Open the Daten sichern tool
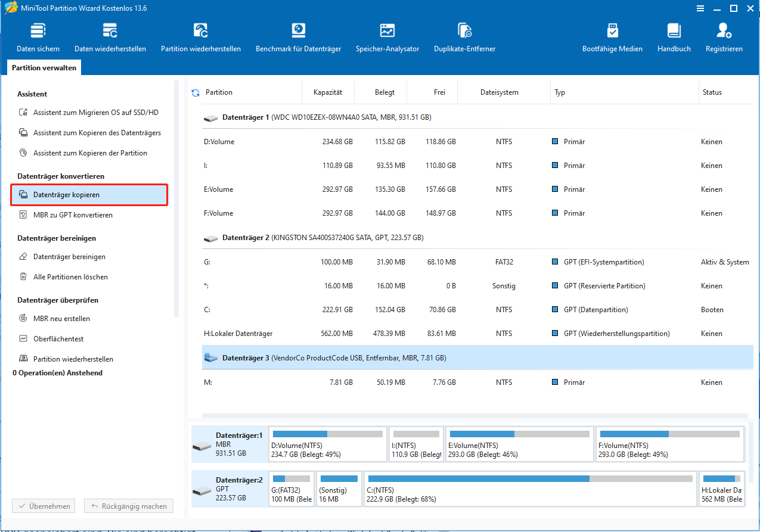 (38, 37)
